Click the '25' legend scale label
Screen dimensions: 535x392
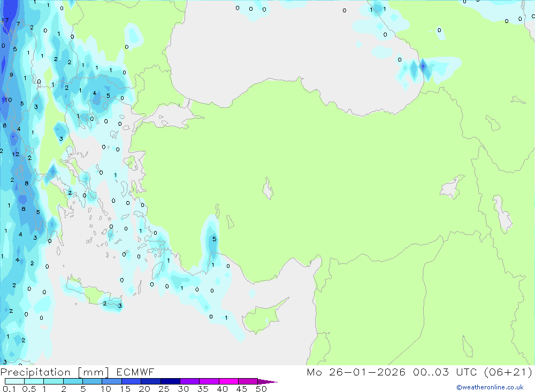point(164,389)
